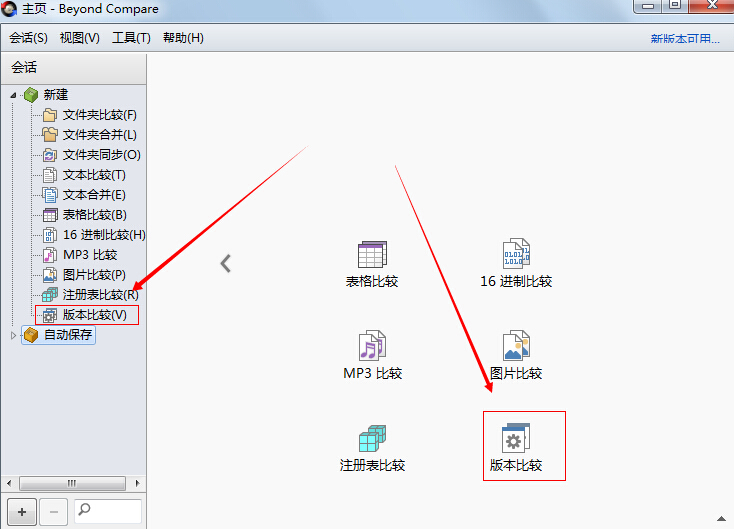Viewport: 734px width, 529px height.
Task: Select 文件夹同步(O) tree item
Action: (x=102, y=155)
